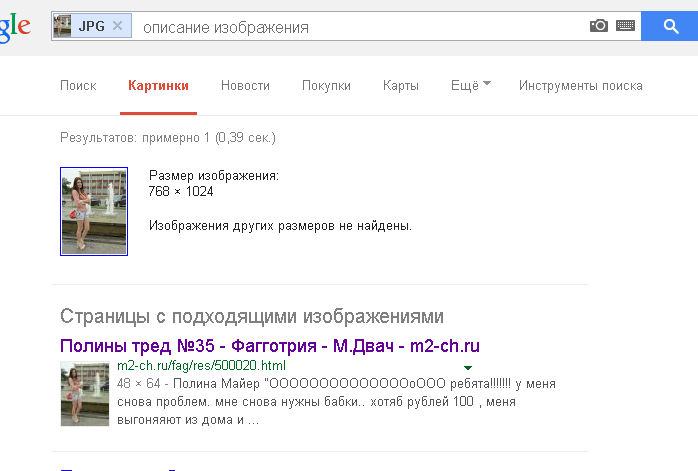Open Инструменты поиска options
This screenshot has height=471, width=698.
580,85
